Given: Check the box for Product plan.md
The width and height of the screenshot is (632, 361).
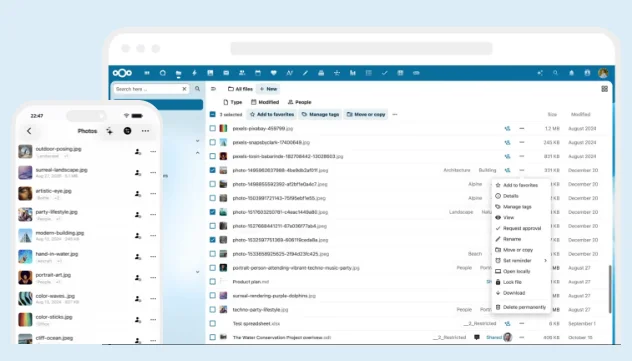Looking at the screenshot, I should click(212, 282).
